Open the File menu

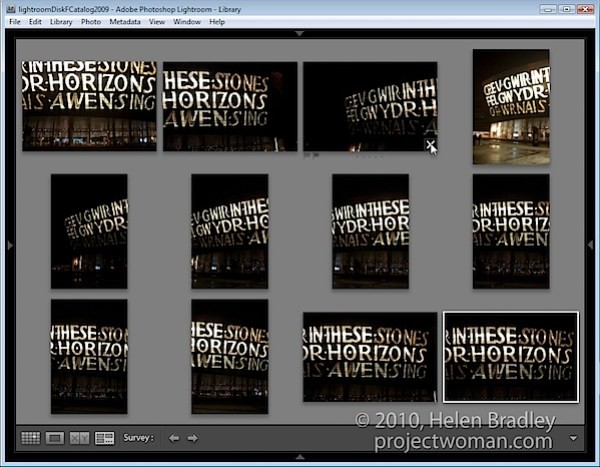point(15,22)
